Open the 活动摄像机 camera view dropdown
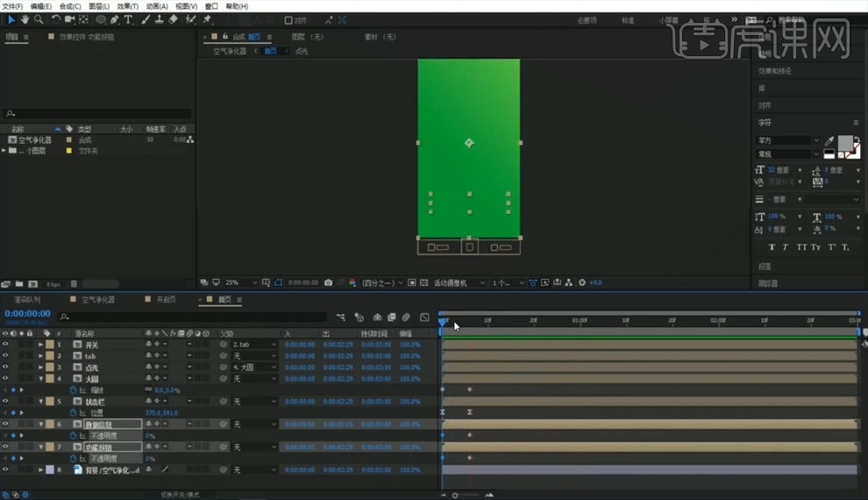The image size is (868, 500). tap(459, 282)
